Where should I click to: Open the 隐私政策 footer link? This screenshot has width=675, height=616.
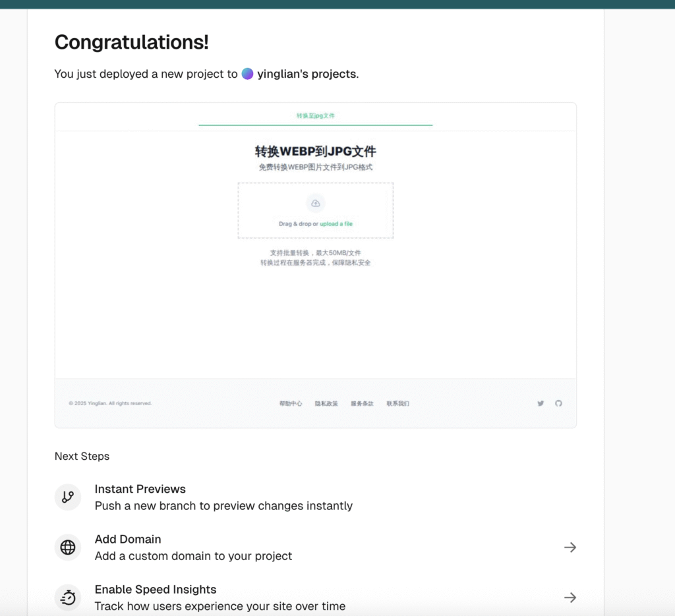tap(326, 403)
